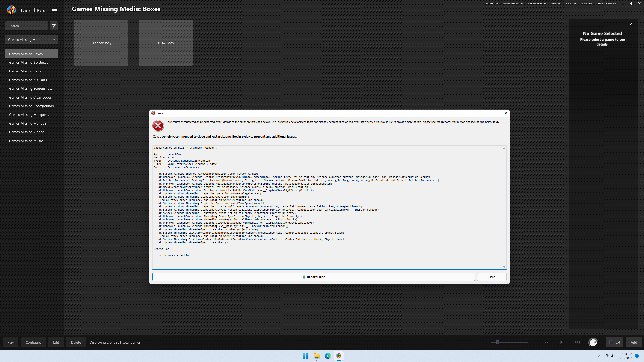644x362 pixels.
Task: Select Games Missing Carts
Action: (x=31, y=71)
